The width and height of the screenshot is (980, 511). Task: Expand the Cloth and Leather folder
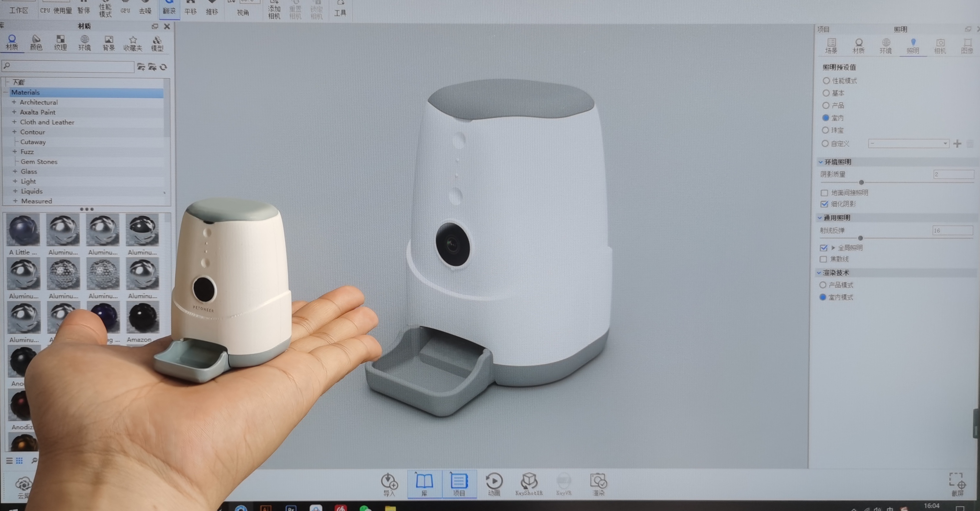14,122
